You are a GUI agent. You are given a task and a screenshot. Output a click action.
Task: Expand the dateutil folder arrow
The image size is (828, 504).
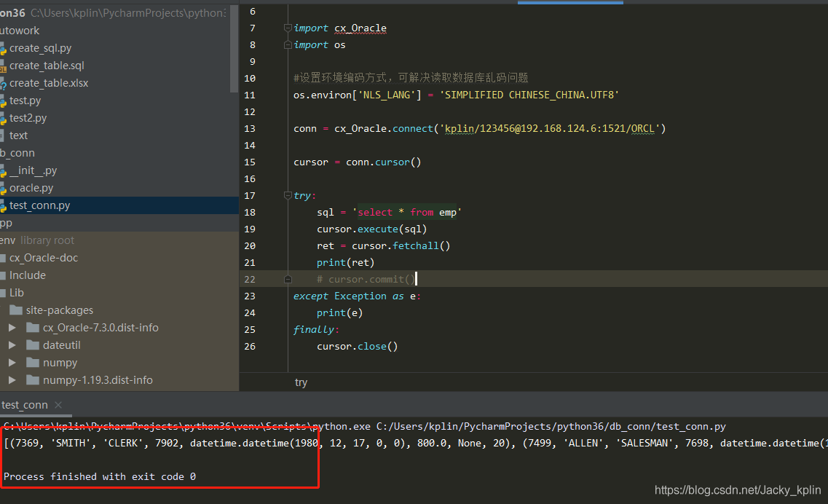(x=12, y=345)
